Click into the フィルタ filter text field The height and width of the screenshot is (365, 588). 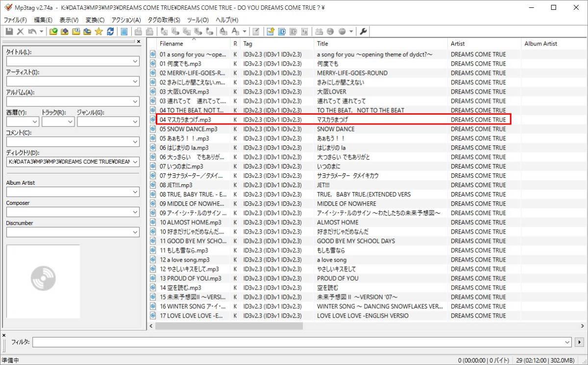tap(298, 342)
